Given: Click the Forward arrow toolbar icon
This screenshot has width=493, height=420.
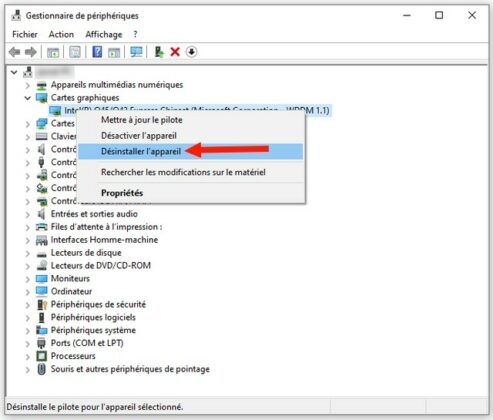Looking at the screenshot, I should (31, 52).
